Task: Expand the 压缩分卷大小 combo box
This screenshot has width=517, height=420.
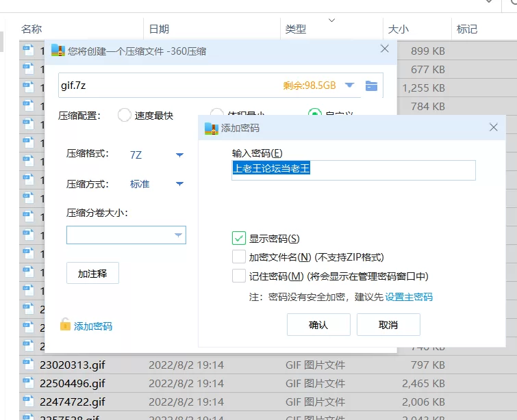Action: pos(178,235)
